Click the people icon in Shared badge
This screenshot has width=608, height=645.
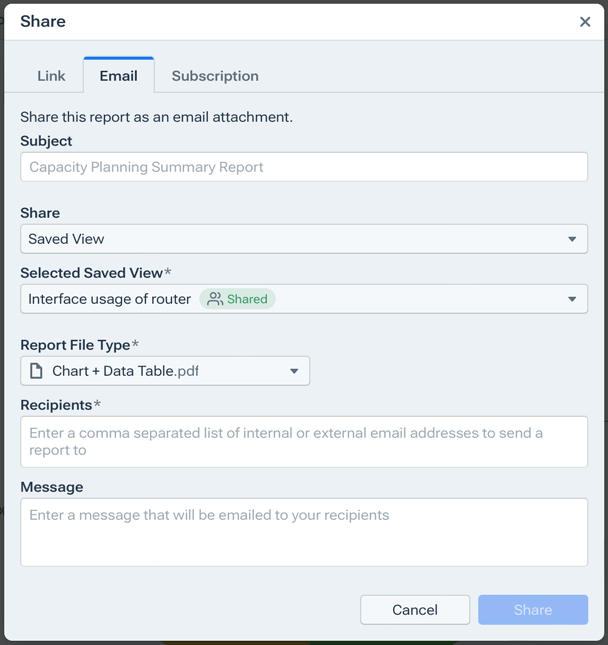click(x=214, y=299)
